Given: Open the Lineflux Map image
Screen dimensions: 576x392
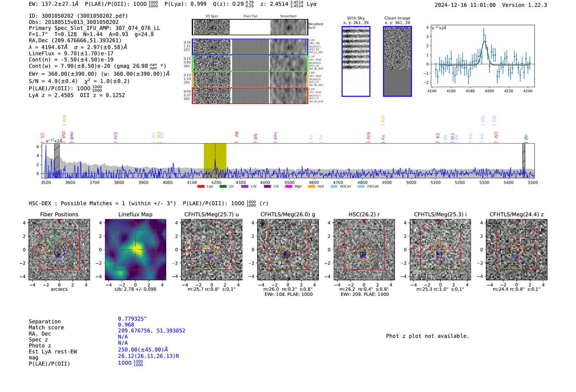Looking at the screenshot, I should pyautogui.click(x=135, y=250).
